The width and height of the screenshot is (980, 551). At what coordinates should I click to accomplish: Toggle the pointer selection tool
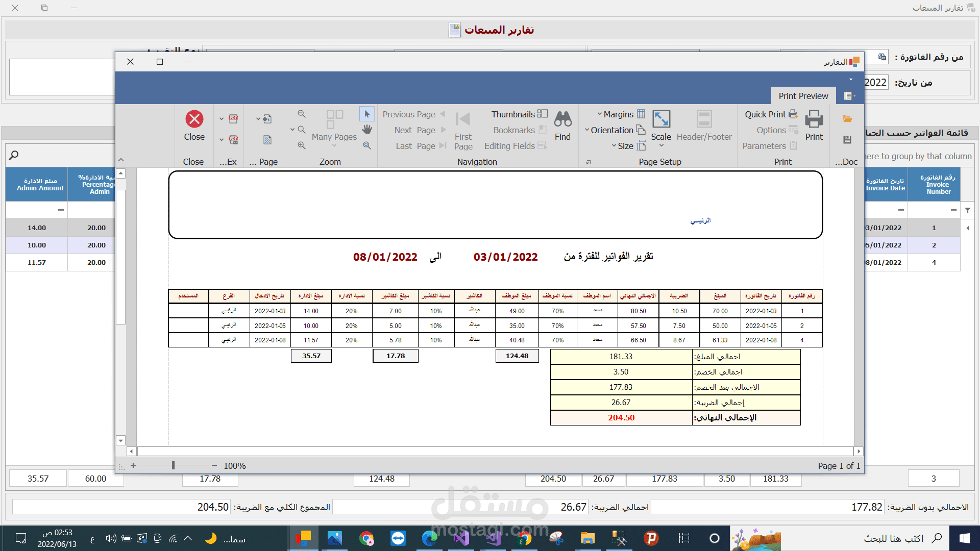[366, 114]
